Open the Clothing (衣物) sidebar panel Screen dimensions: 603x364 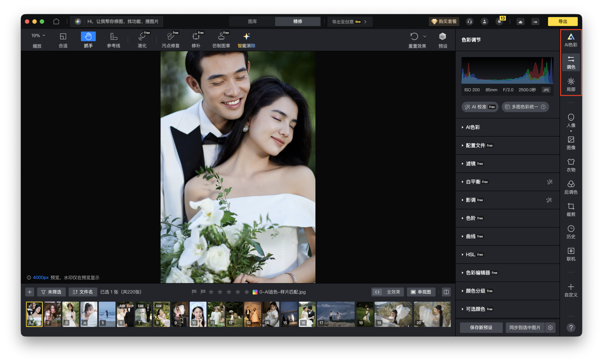571,165
